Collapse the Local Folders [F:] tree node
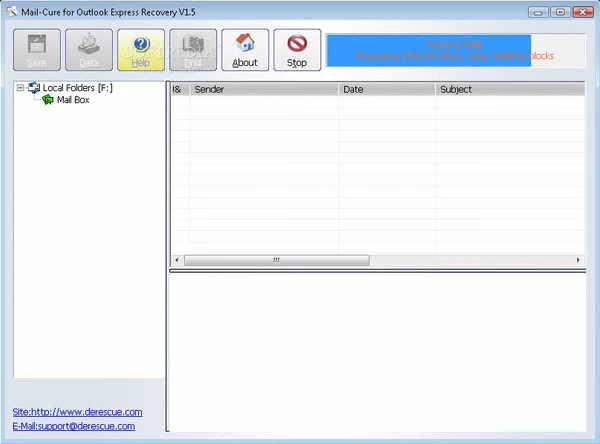This screenshot has height=444, width=600. tap(20, 88)
